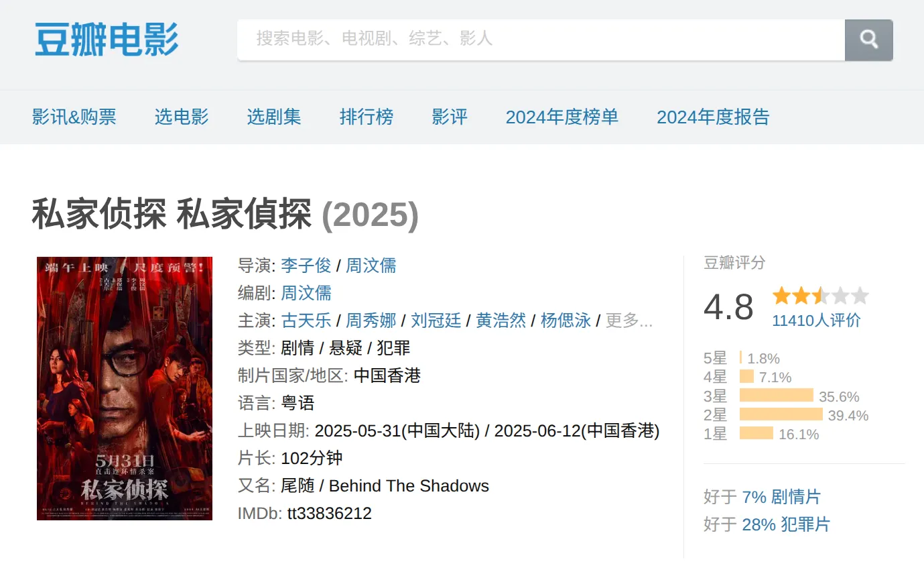Click director link 李子俊
Screen dimensions: 924x578
click(306, 266)
